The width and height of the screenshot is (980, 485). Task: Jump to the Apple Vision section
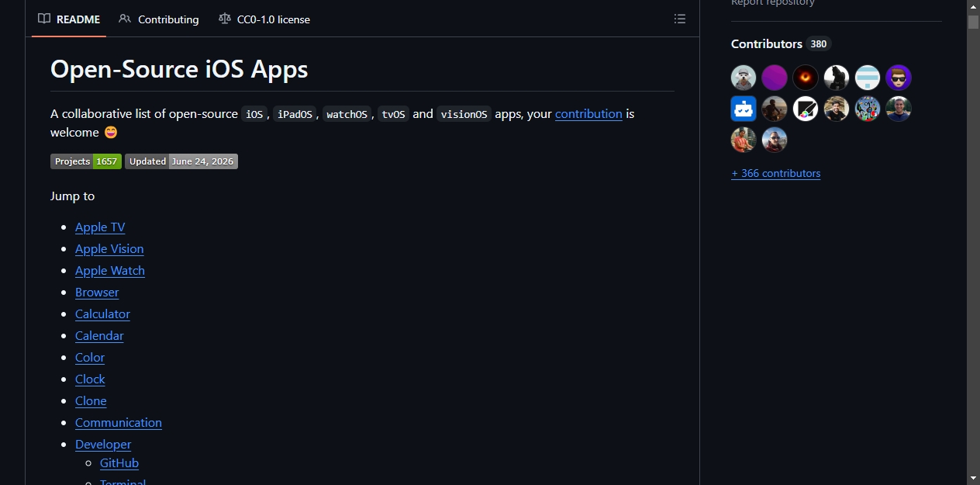[109, 249]
